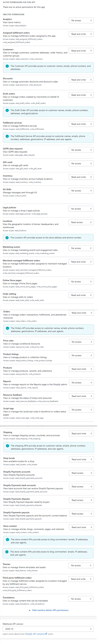Click 'ACTIVE PERMISSIONS FOR THIS APP' heading
Image resolution: width=99 pixels, height=644 pixels.
coord(19,2)
